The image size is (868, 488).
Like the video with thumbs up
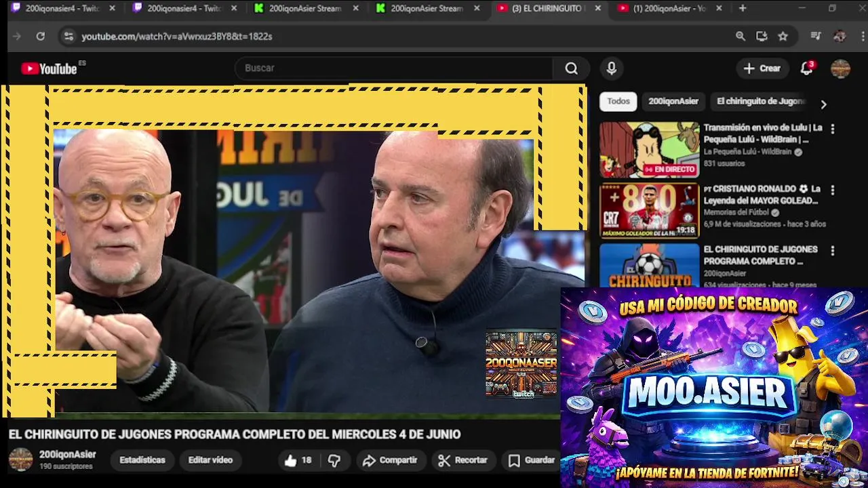pos(298,460)
